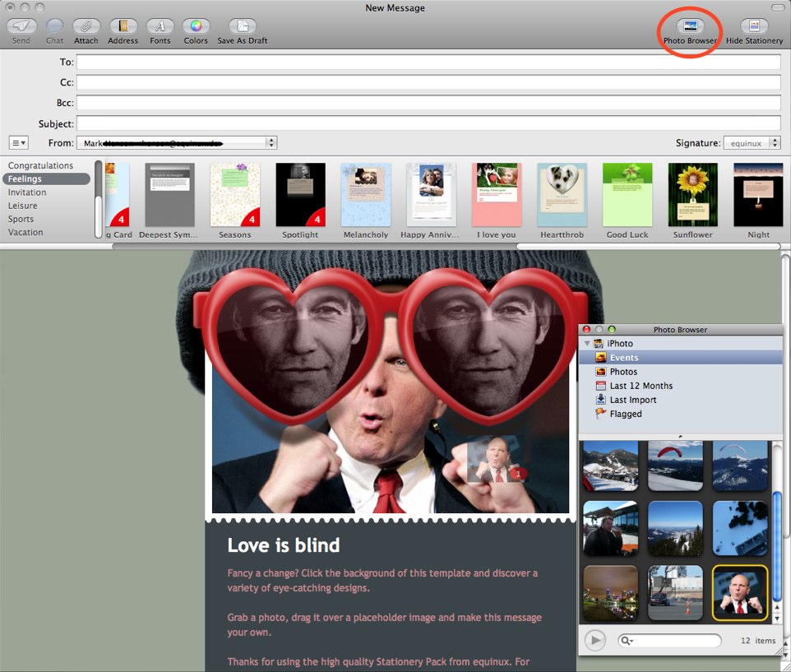Viewport: 791px width, 672px height.
Task: Select Last 12 Months in Photo Browser
Action: click(x=641, y=386)
